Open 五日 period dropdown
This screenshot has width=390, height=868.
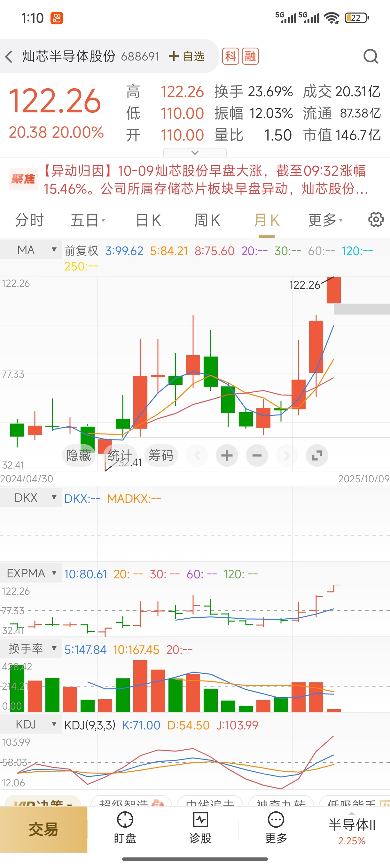(88, 221)
